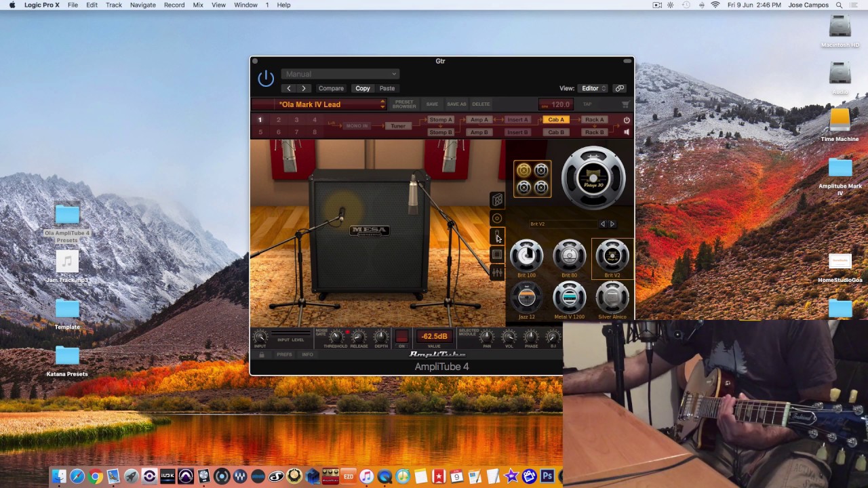Click the noise gate RELEASE knob

359,336
